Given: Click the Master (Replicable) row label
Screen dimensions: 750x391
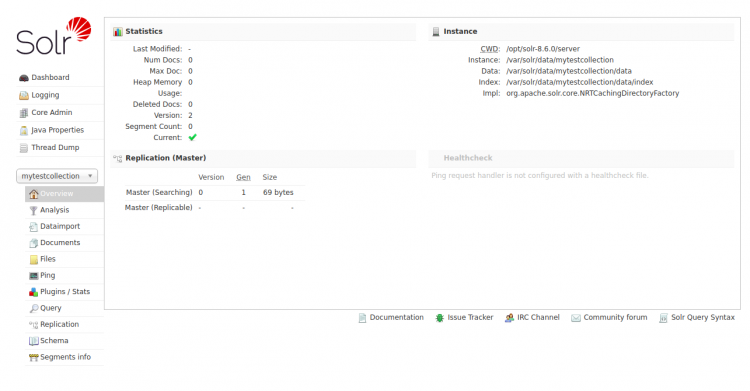Looking at the screenshot, I should pyautogui.click(x=159, y=208).
